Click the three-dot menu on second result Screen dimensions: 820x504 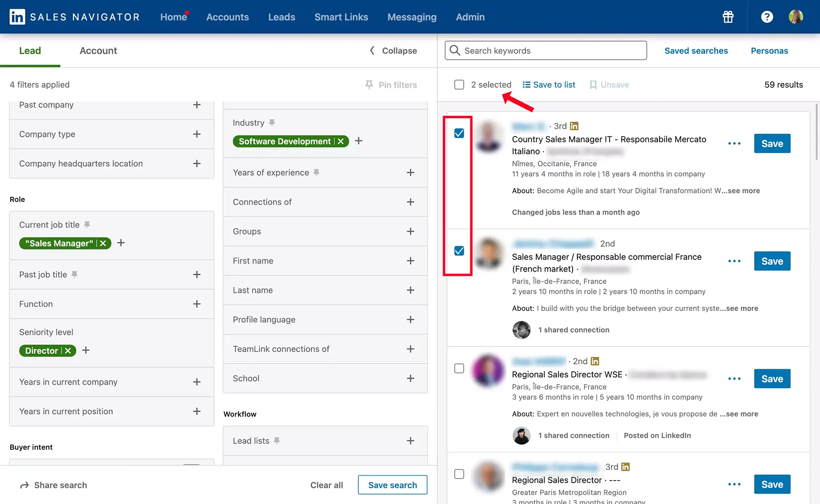click(x=734, y=261)
